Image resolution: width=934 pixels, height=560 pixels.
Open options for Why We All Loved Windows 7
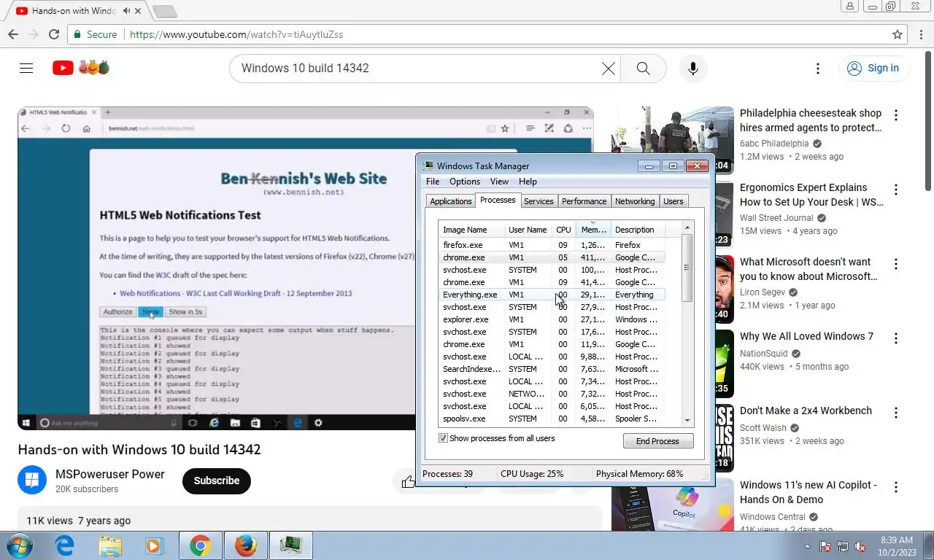[x=896, y=338]
